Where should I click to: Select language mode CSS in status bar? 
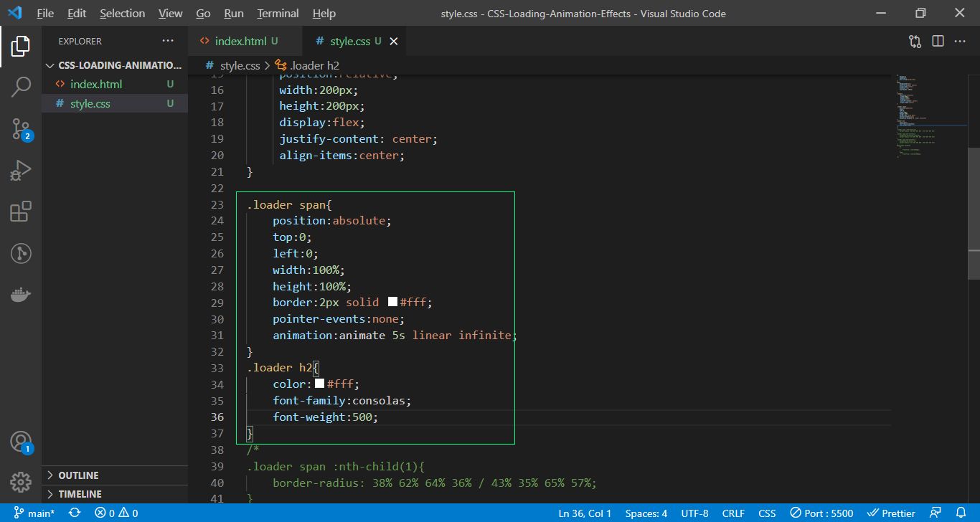click(767, 513)
